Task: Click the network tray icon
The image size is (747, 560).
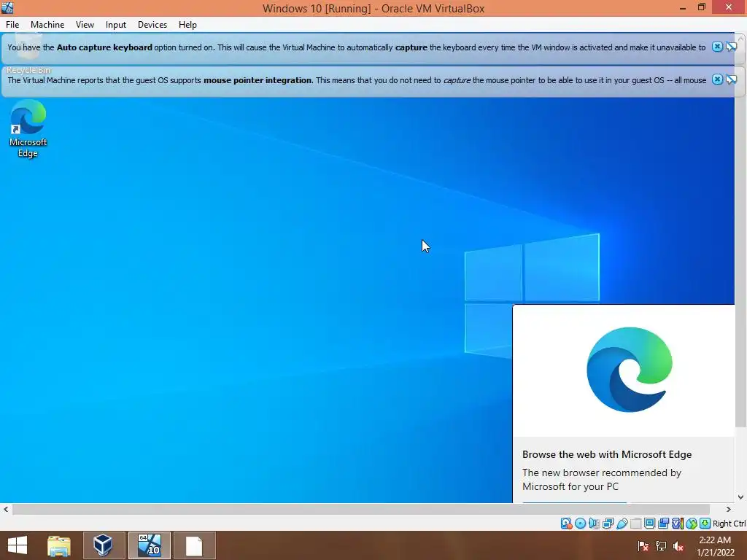Action: (x=661, y=546)
